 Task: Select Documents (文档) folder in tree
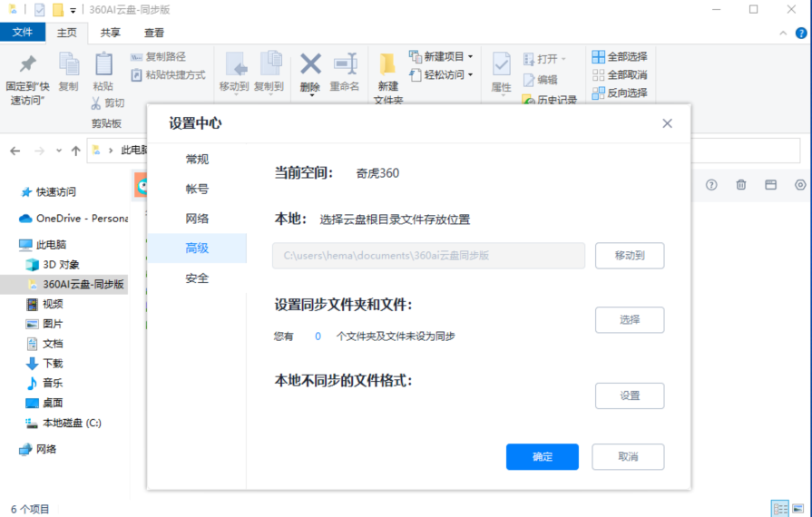[44, 344]
